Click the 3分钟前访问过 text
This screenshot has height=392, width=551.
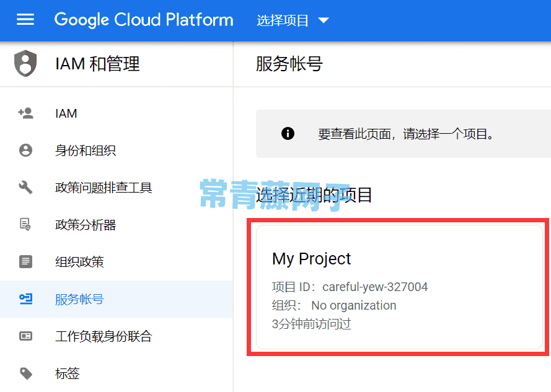tap(311, 324)
